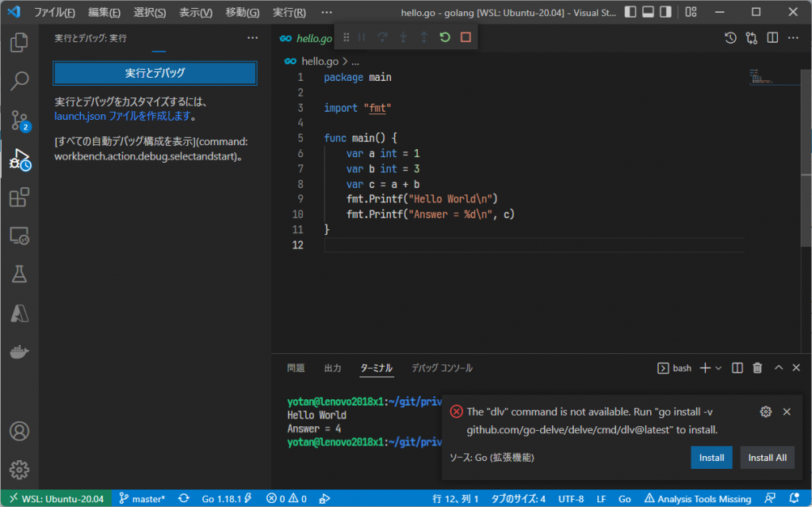Grab the debug toolbar drag handle
The width and height of the screenshot is (812, 507).
[x=347, y=37]
